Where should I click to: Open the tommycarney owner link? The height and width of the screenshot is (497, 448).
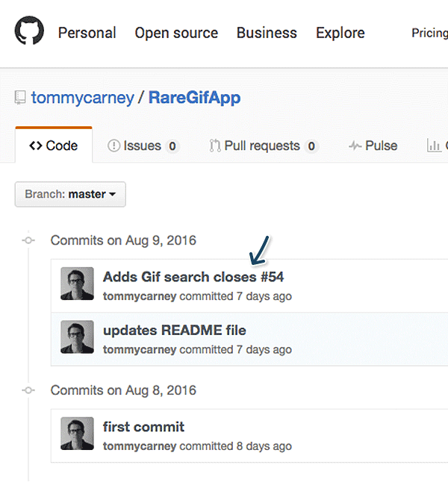(83, 98)
